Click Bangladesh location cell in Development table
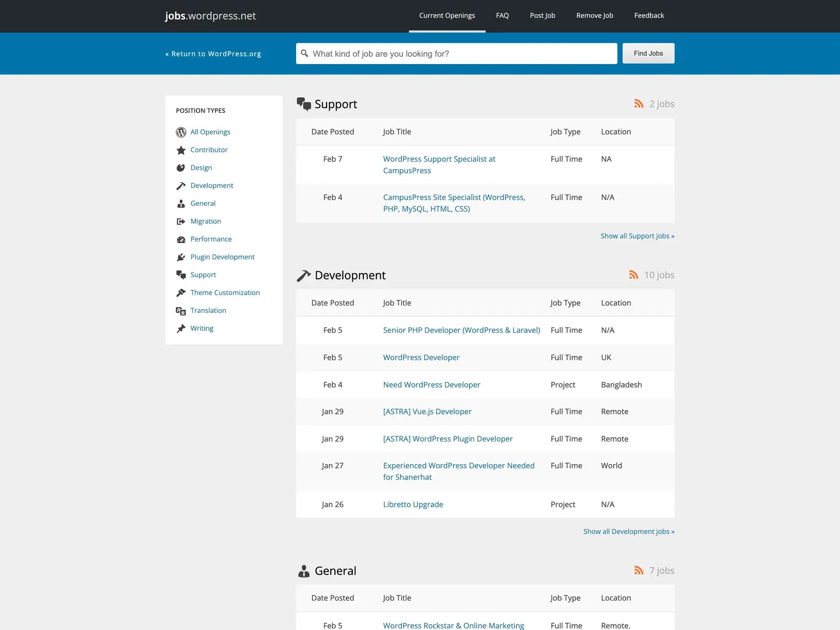This screenshot has width=840, height=630. pos(622,385)
